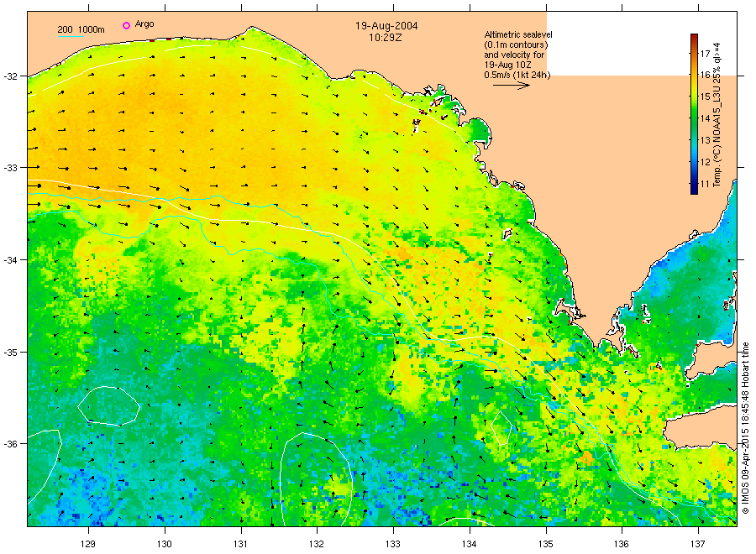Screen dimensions: 756x554
Task: Click the white blank rectangle in the corner
Action: coord(642,44)
